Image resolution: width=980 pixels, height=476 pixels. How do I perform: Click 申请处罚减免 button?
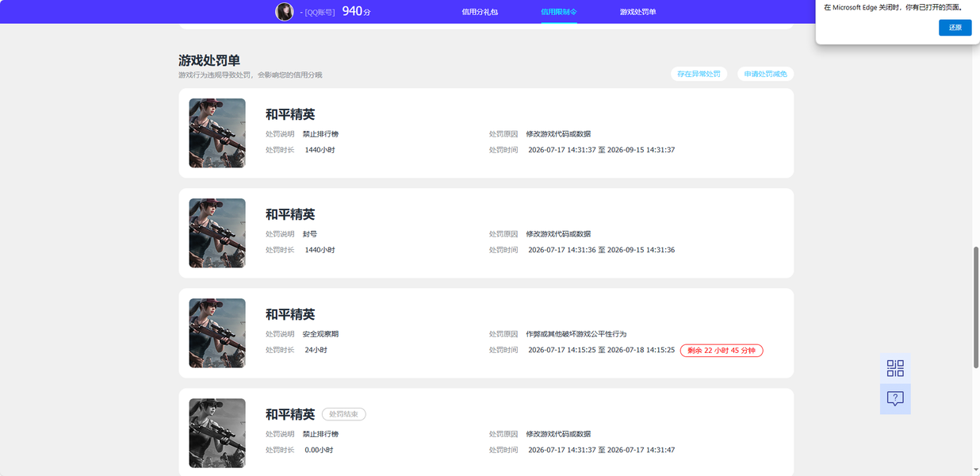tap(765, 74)
